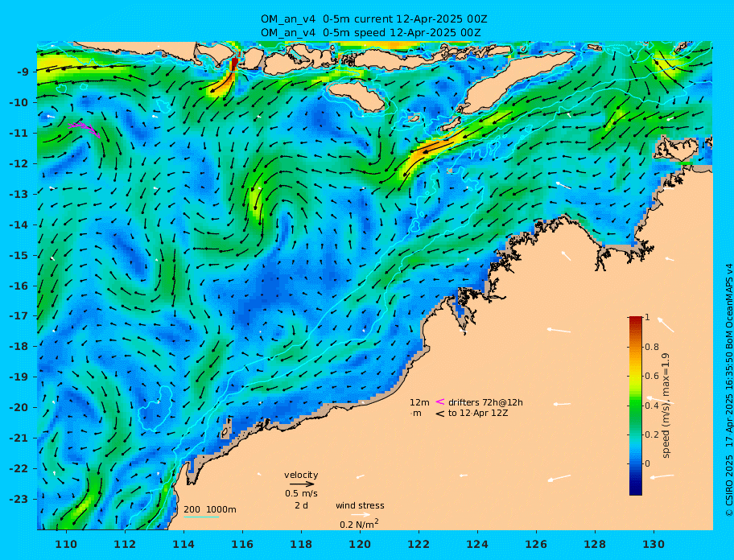Click the "0.5 m/s" legend text
Viewport: 734px width, 560px height.
[301, 493]
